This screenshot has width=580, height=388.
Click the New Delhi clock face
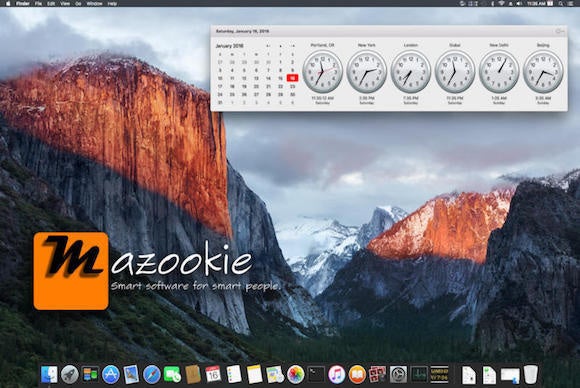(499, 72)
